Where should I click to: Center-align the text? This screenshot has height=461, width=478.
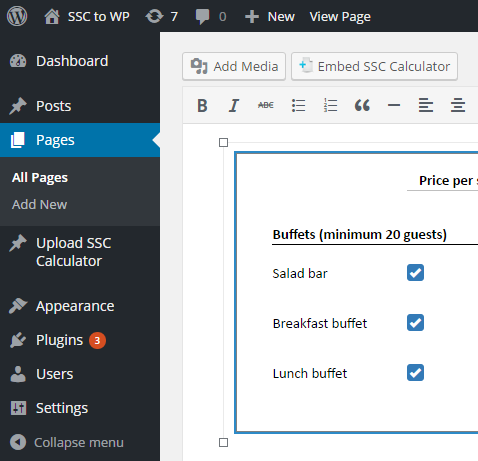pyautogui.click(x=458, y=106)
